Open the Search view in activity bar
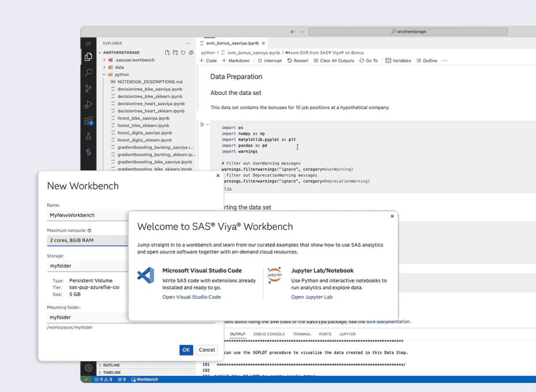Image resolution: width=536 pixels, height=392 pixels. point(89,73)
